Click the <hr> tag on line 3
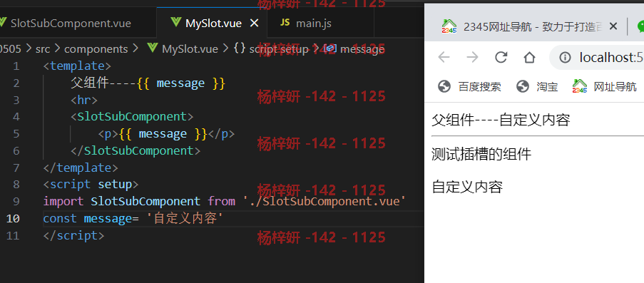 83,101
